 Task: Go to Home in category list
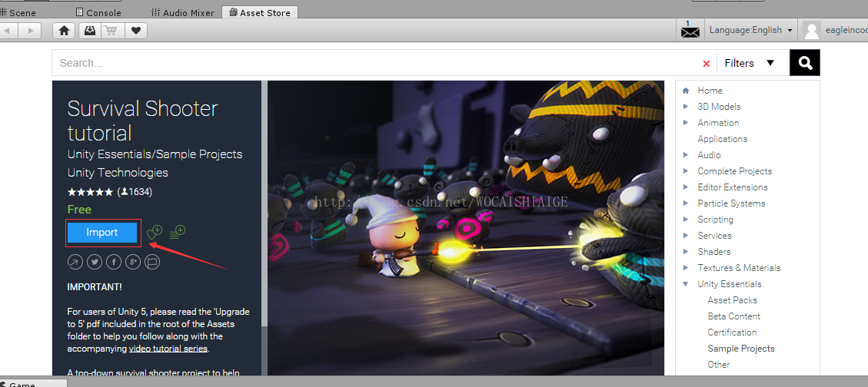coord(710,90)
